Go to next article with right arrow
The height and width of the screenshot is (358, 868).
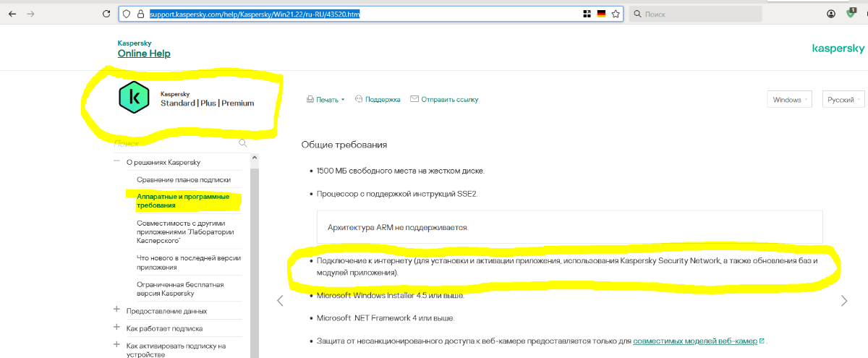[844, 301]
